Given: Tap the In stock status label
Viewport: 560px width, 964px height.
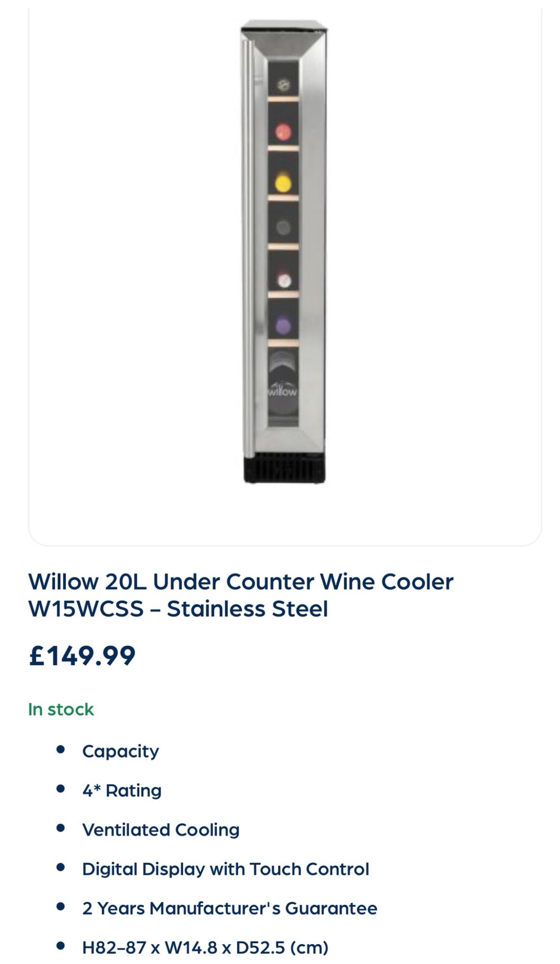Looking at the screenshot, I should click(x=61, y=710).
